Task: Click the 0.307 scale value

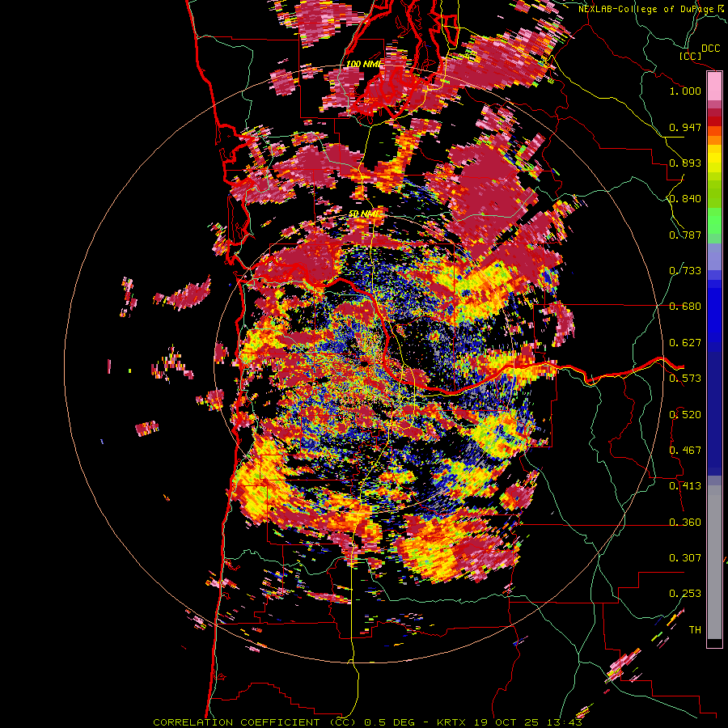Action: (685, 558)
